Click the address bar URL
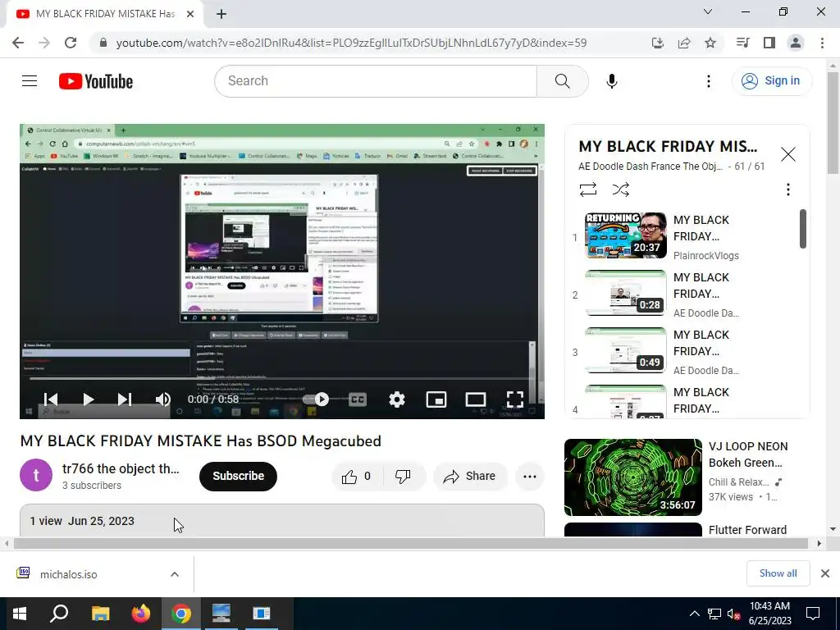 pyautogui.click(x=351, y=43)
